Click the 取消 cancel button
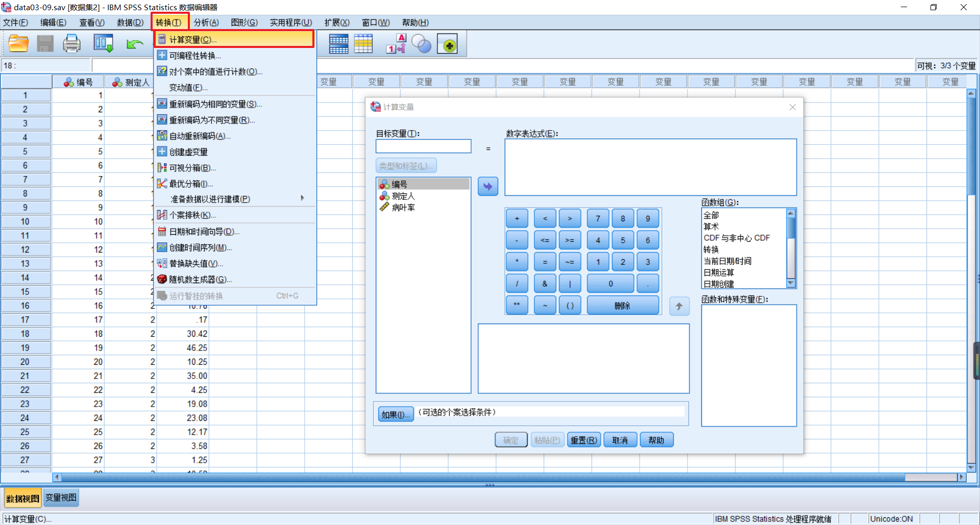Image resolution: width=980 pixels, height=525 pixels. (x=620, y=440)
